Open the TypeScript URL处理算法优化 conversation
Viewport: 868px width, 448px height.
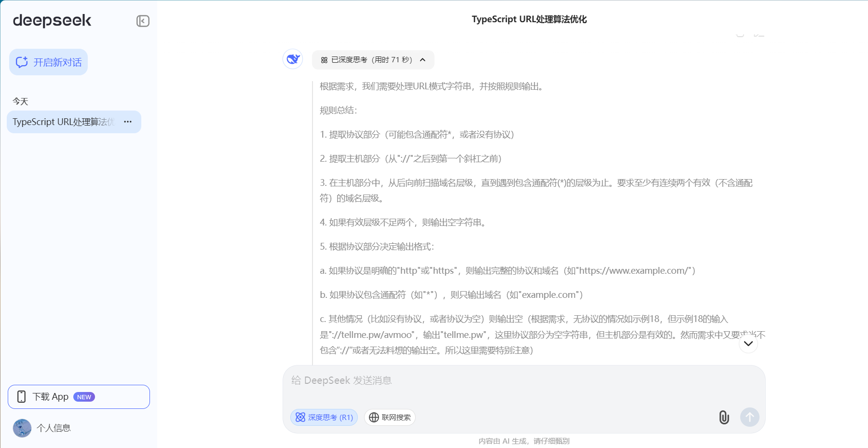(x=63, y=122)
